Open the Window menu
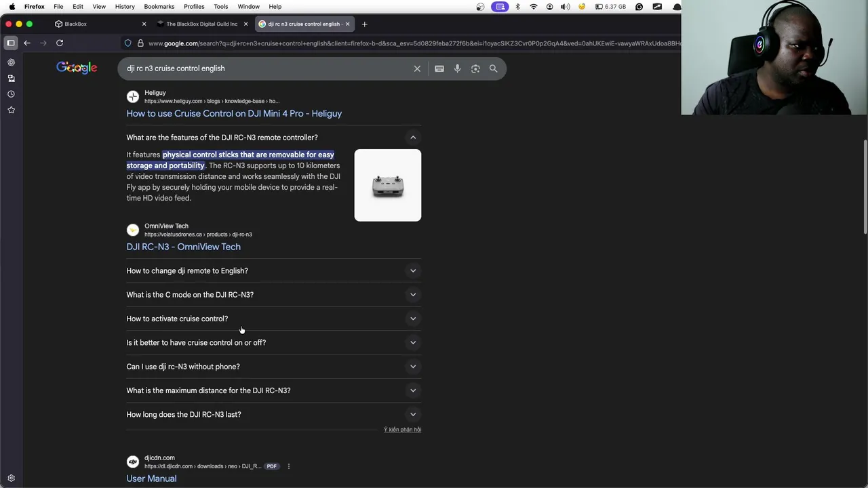The image size is (868, 488). coord(248,6)
